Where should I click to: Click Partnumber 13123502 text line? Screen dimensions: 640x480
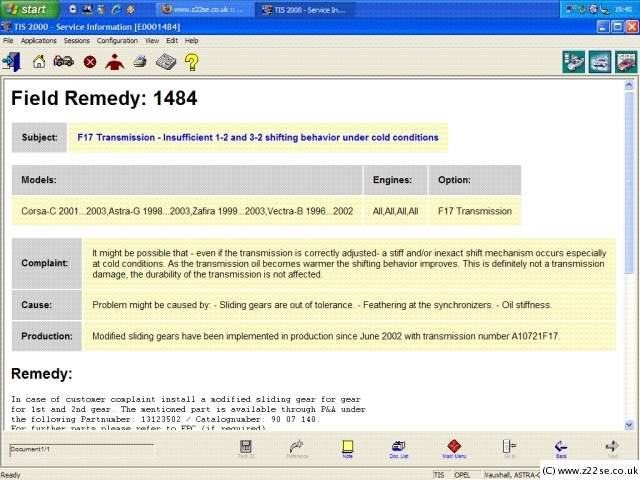click(x=166, y=419)
